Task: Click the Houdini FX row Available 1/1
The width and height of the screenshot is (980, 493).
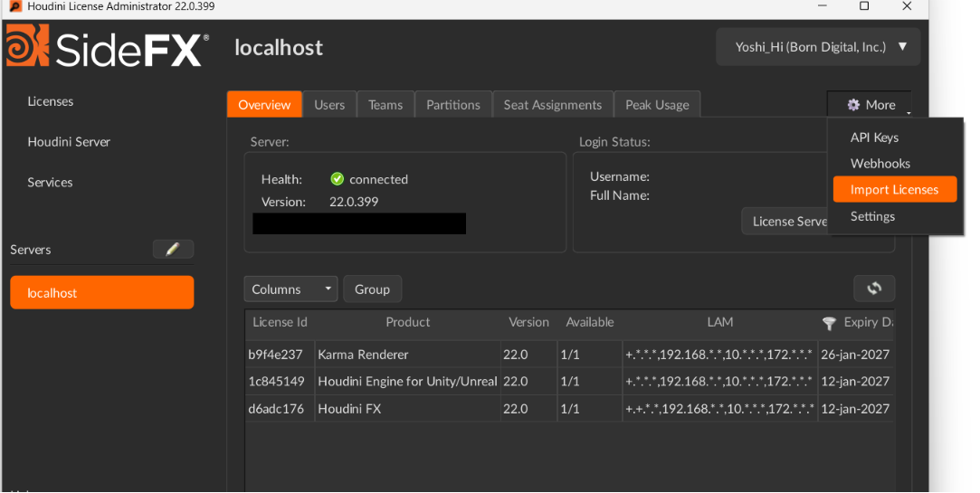Action: click(590, 409)
